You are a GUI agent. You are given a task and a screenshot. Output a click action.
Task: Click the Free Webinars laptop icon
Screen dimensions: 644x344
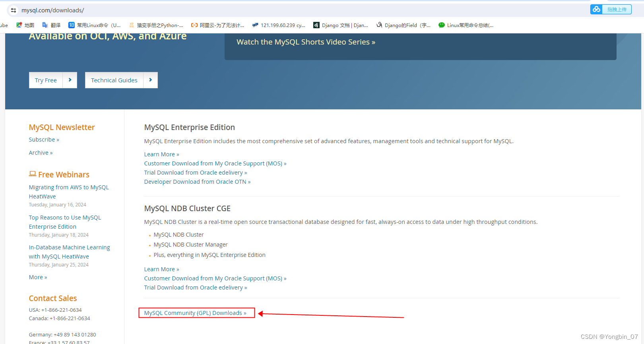tap(33, 174)
